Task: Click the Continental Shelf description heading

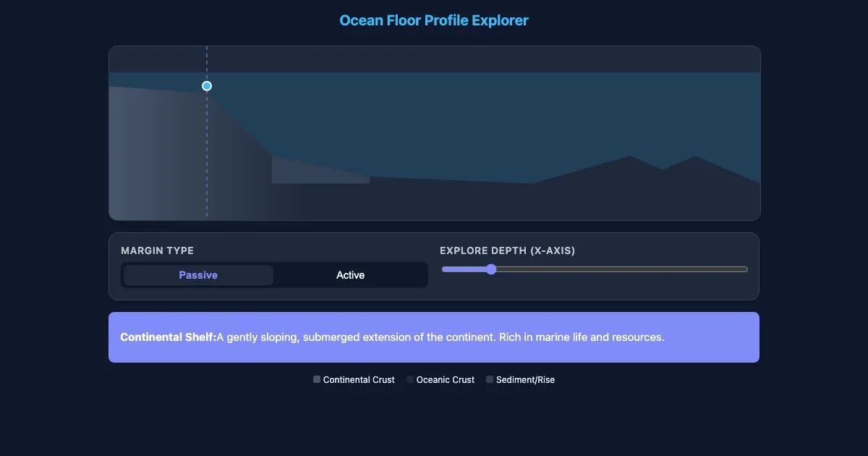Action: click(168, 337)
